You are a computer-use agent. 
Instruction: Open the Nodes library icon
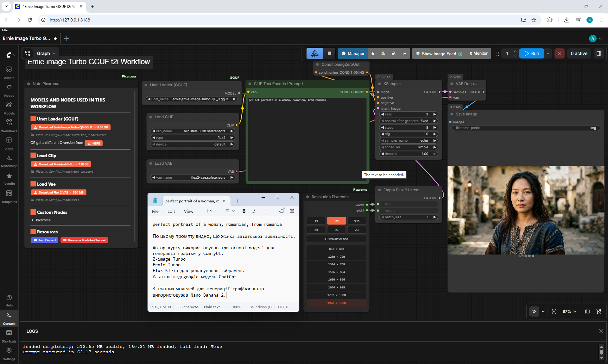(x=9, y=90)
